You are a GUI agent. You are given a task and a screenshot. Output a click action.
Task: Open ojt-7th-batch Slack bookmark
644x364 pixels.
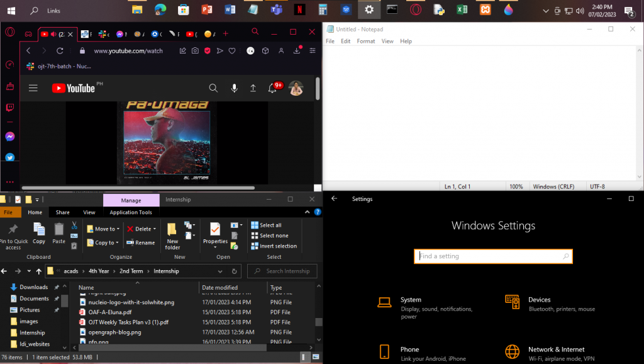coord(58,66)
